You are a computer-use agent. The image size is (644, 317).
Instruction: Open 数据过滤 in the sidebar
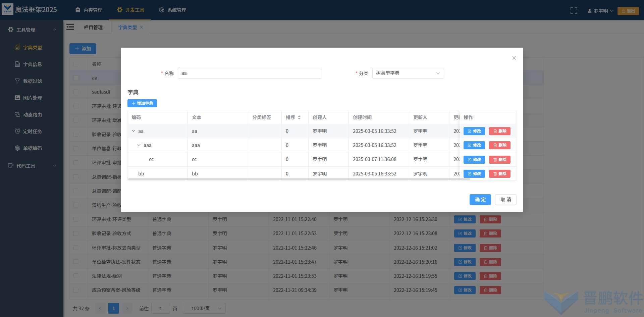point(32,81)
